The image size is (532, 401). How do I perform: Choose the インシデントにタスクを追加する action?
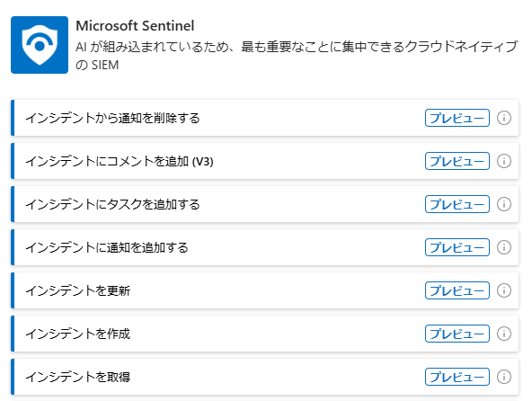coord(264,204)
